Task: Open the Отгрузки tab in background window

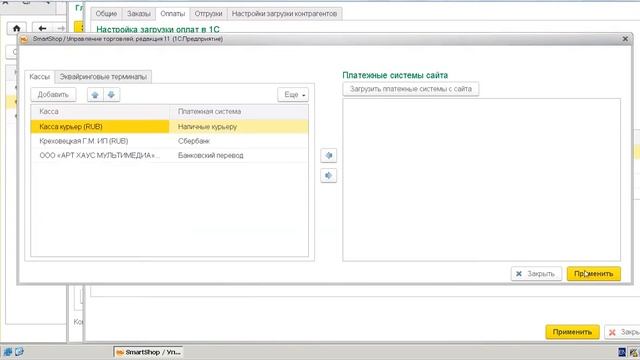Action: (x=208, y=13)
